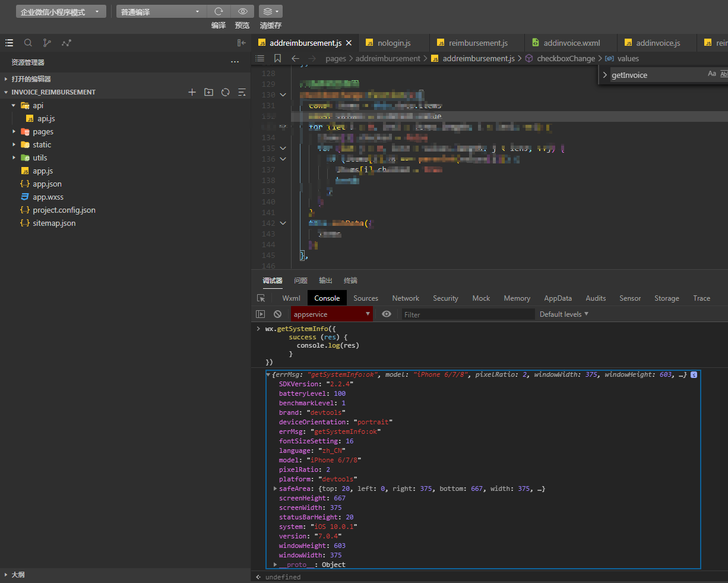Expand the __proto__ entry in console

pyautogui.click(x=275, y=565)
